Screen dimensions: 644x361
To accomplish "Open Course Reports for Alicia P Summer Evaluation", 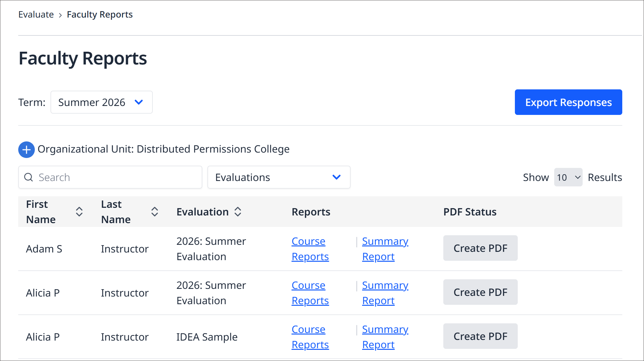I will tap(310, 293).
